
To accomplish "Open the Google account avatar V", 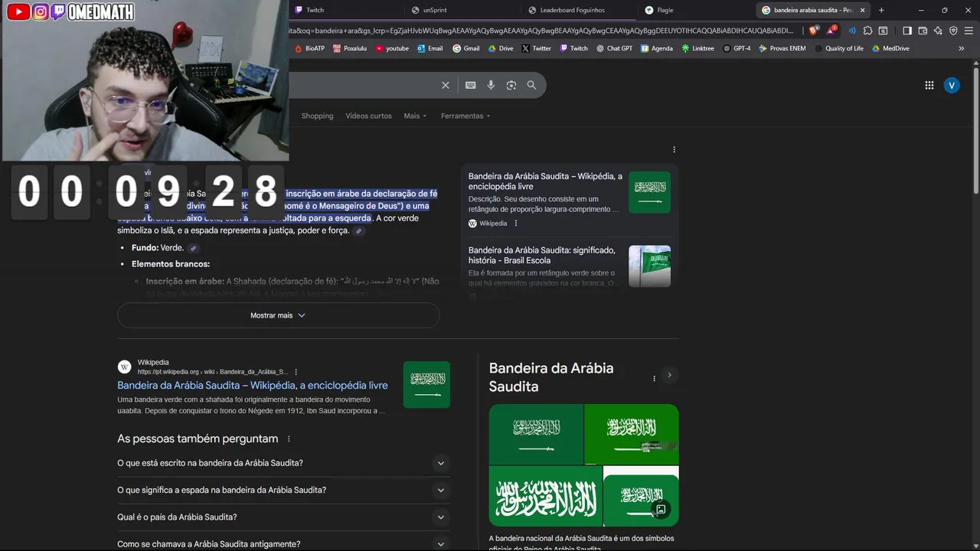I will (x=952, y=85).
